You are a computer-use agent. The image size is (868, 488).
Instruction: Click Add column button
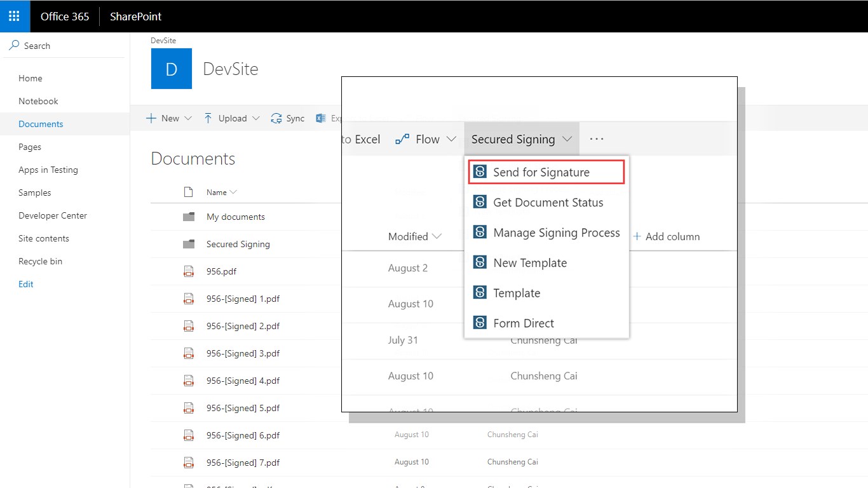click(667, 236)
